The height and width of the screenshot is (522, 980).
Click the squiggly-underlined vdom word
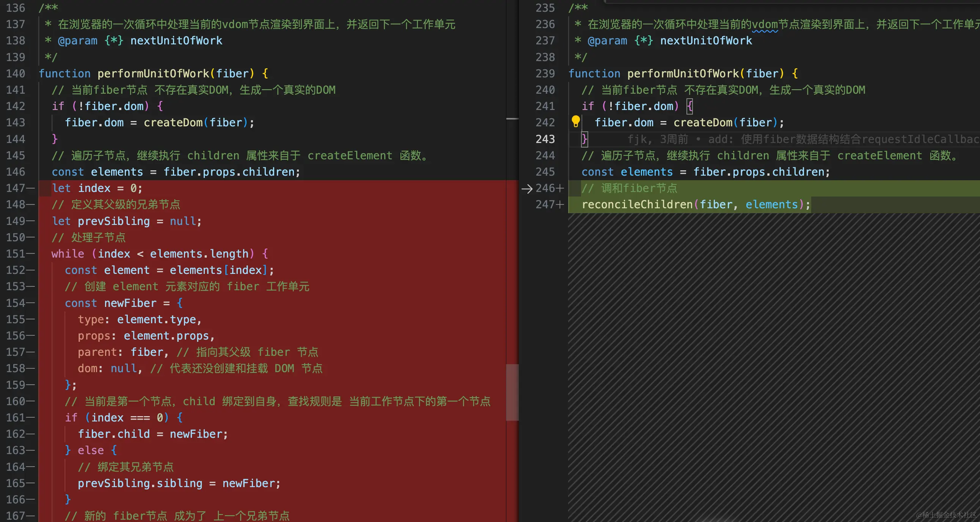click(x=765, y=25)
